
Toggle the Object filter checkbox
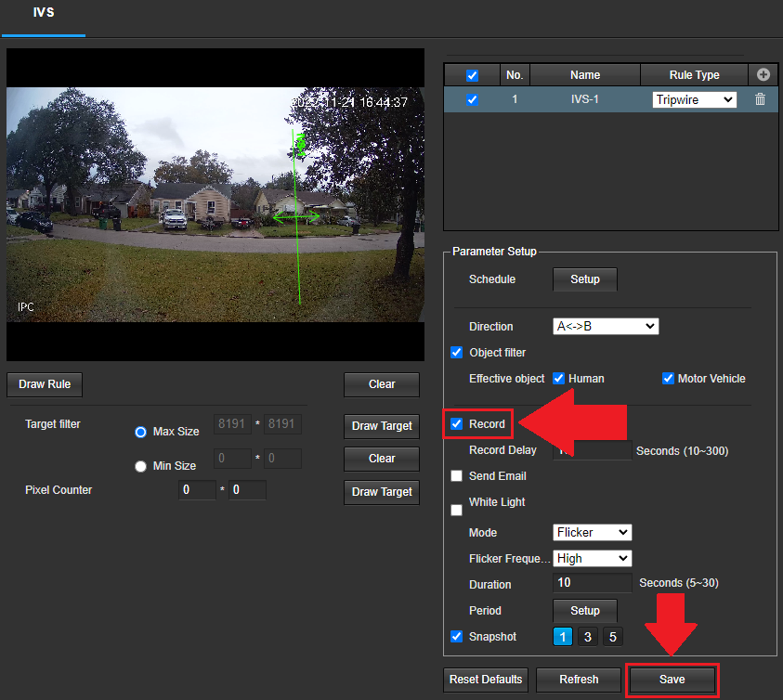456,353
